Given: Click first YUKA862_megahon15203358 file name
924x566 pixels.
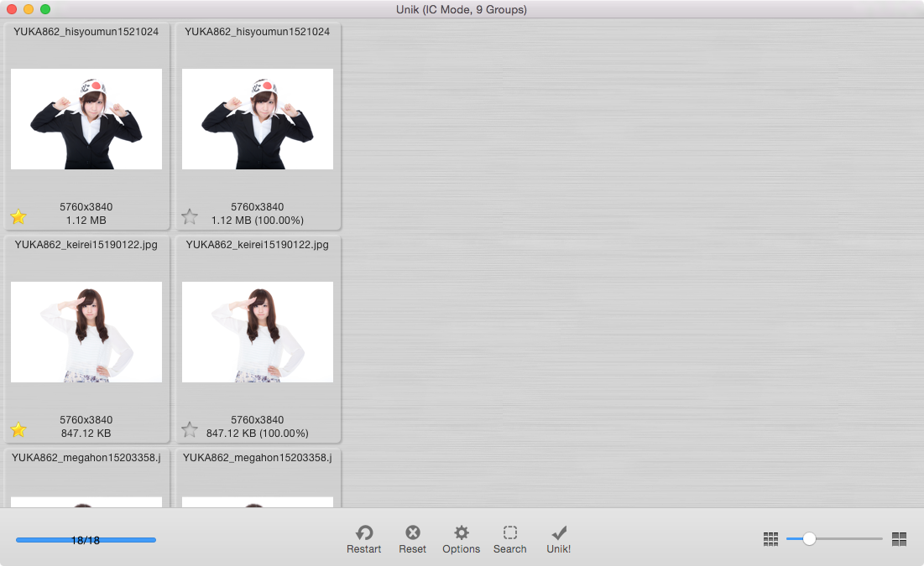Looking at the screenshot, I should pyautogui.click(x=86, y=458).
